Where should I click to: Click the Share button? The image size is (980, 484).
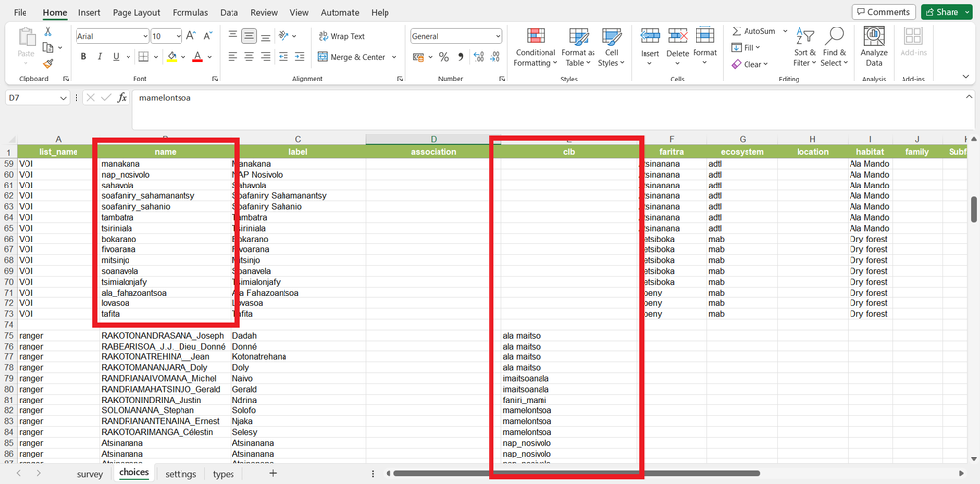(x=947, y=11)
